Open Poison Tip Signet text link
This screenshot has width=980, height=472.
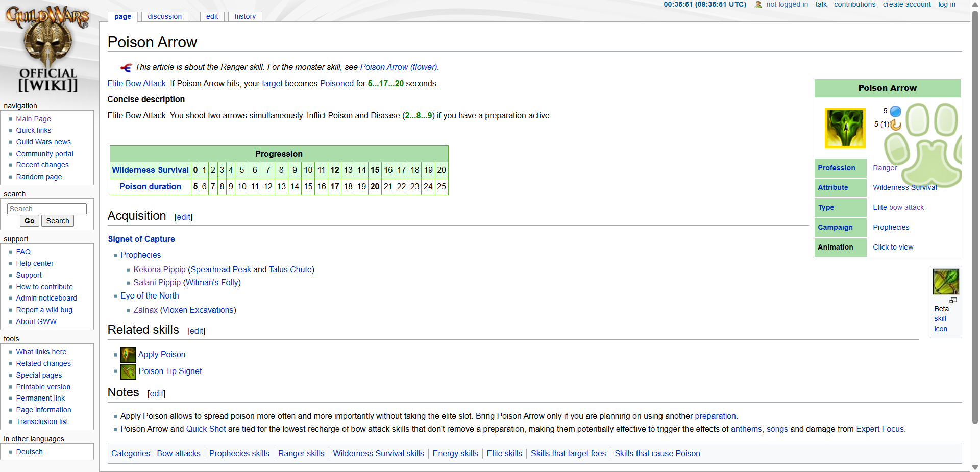tap(170, 371)
